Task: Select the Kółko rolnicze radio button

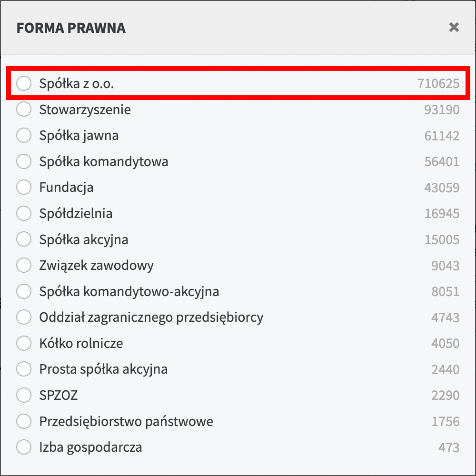Action: tap(24, 343)
